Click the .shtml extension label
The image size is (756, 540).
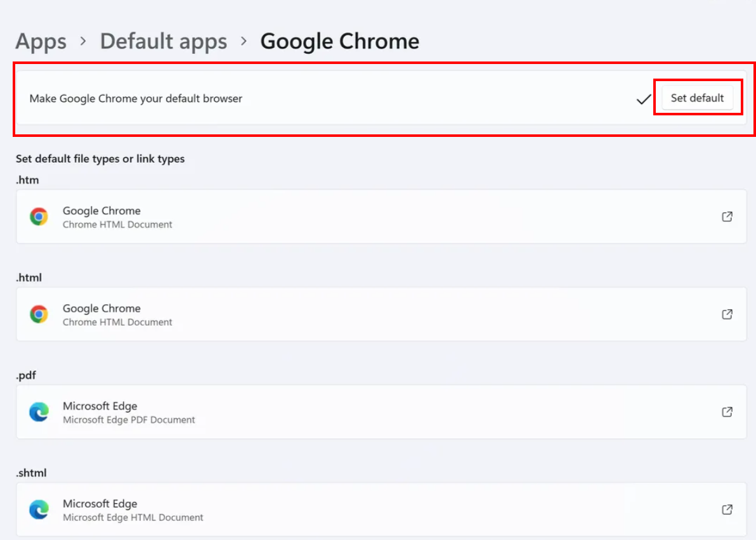31,473
